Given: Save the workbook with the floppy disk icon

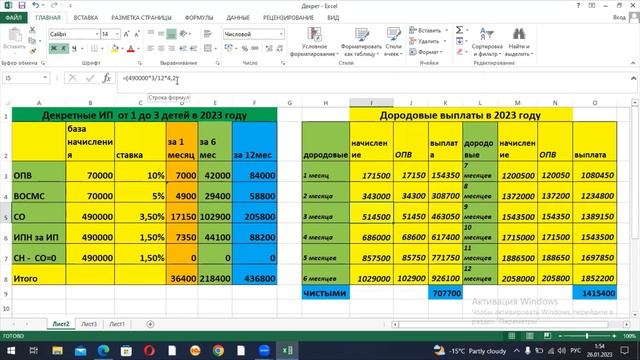Looking at the screenshot, I should coord(22,6).
